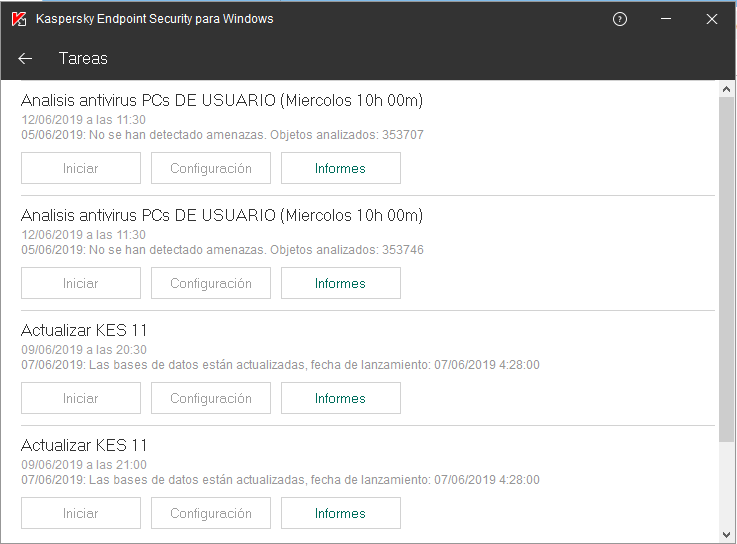The height and width of the screenshot is (544, 737).
Task: Open Informes for scan with 353707 objects
Action: tap(340, 168)
